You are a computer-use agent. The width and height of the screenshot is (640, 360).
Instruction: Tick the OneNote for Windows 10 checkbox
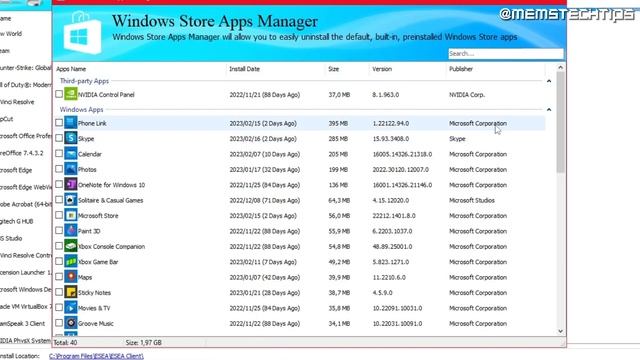[59, 184]
